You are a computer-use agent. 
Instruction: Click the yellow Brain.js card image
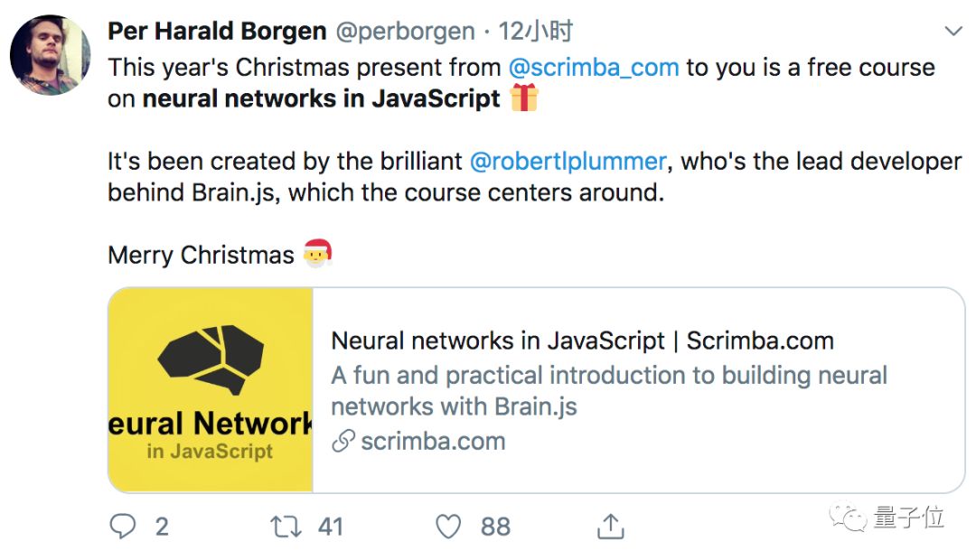tap(211, 390)
